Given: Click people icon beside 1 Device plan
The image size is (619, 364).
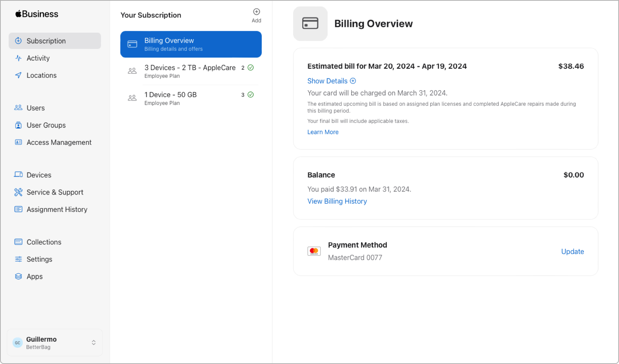Looking at the screenshot, I should pos(132,98).
